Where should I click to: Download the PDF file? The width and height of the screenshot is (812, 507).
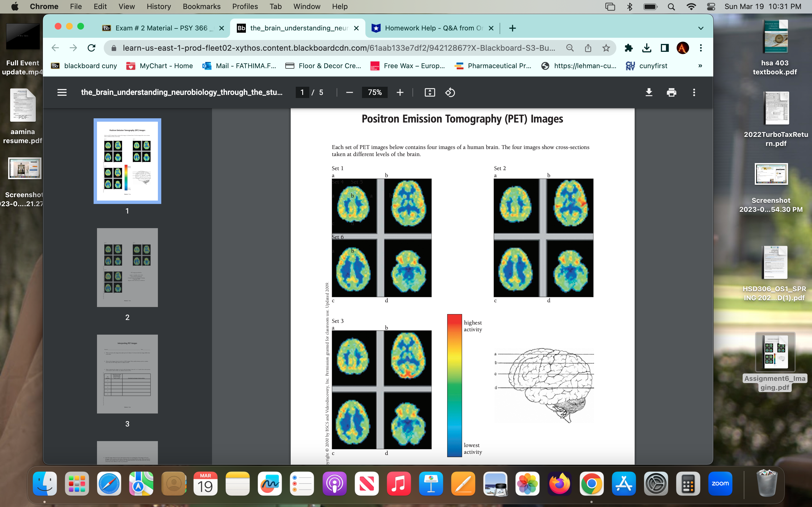tap(649, 93)
